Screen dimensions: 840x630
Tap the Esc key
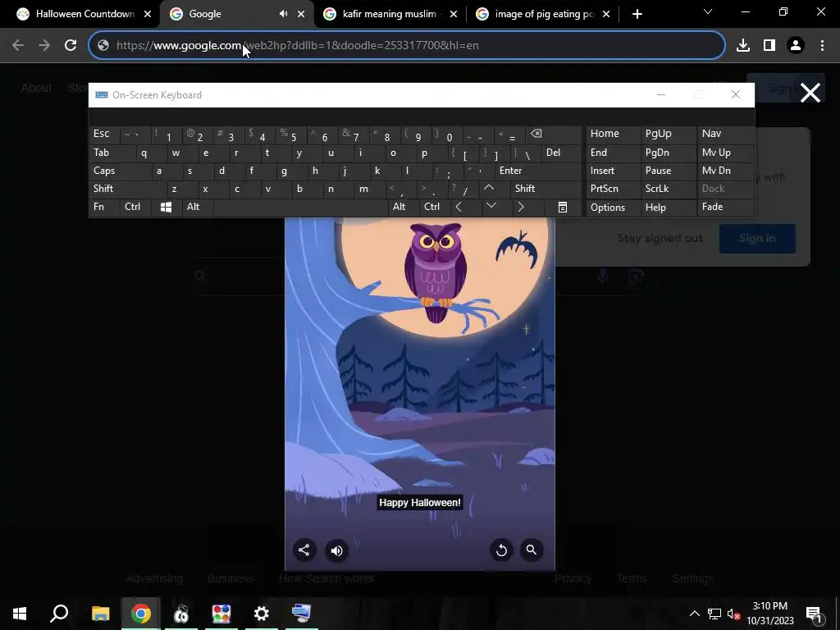(x=104, y=134)
